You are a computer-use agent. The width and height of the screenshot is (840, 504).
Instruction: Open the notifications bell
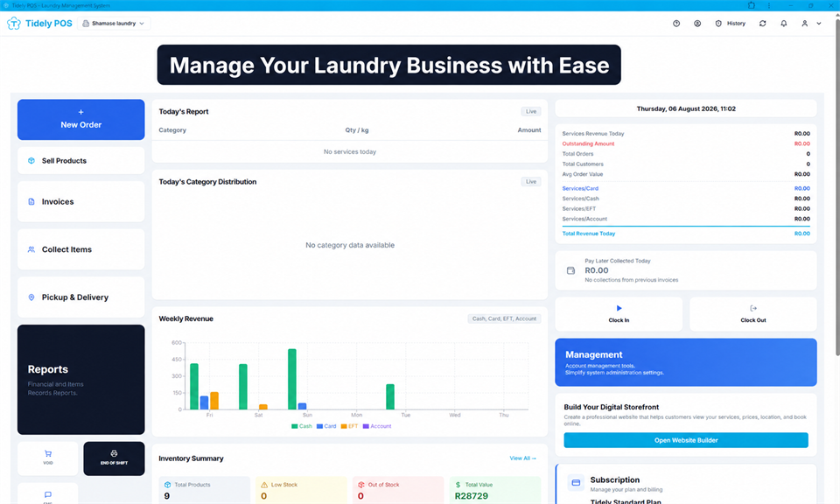(783, 24)
